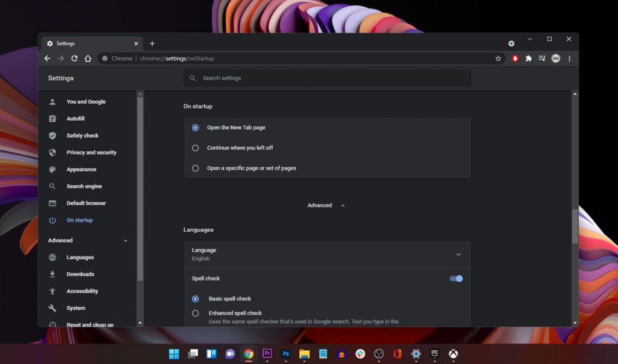Click the Safety check shield icon

click(53, 136)
